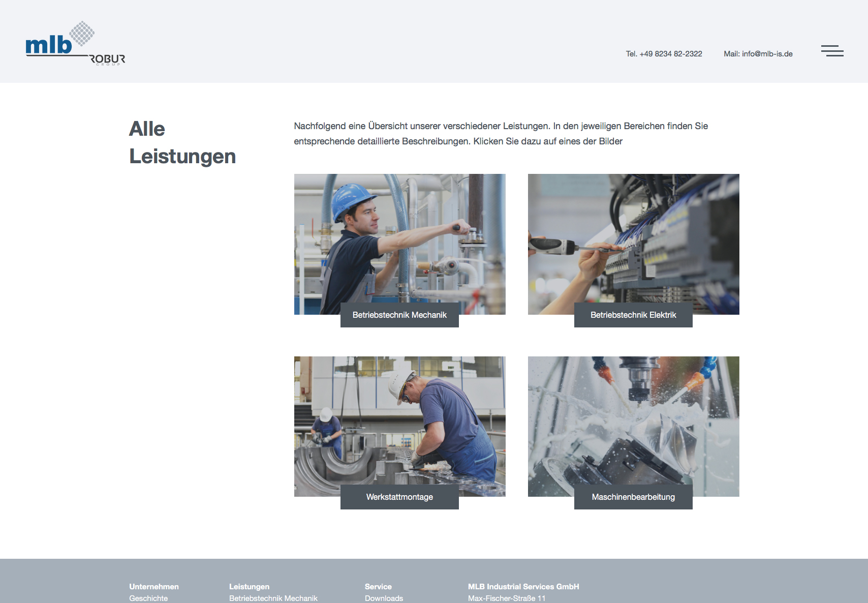This screenshot has height=603, width=868.
Task: Click the footer Unternehmen heading
Action: 154,587
